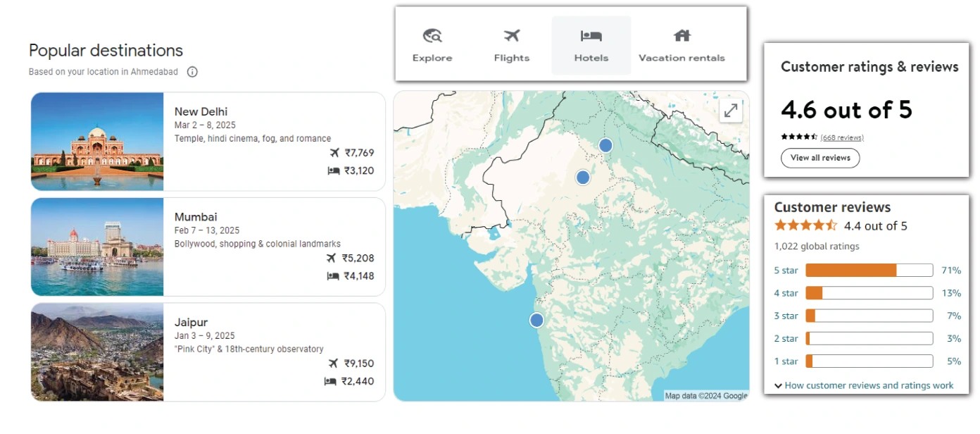Screen dimensions: 980x434
Task: Click info icon beside Ahmedabad location
Action: pyautogui.click(x=192, y=72)
